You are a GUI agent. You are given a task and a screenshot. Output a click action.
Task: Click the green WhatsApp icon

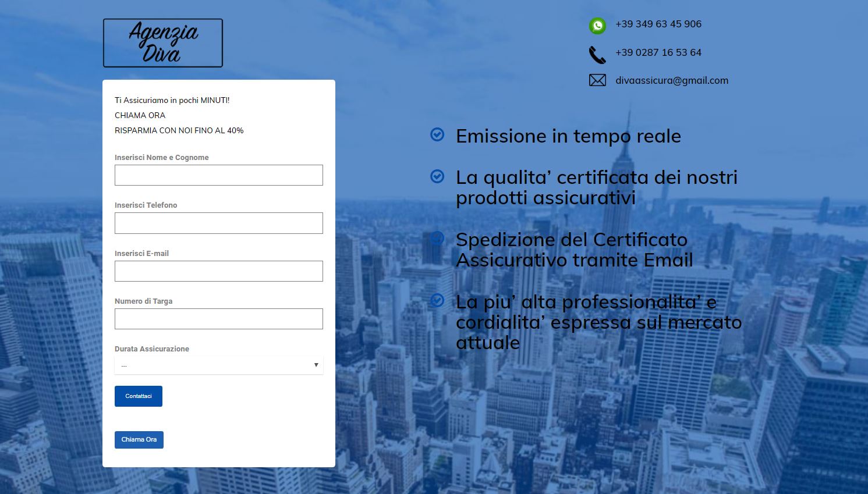(597, 26)
